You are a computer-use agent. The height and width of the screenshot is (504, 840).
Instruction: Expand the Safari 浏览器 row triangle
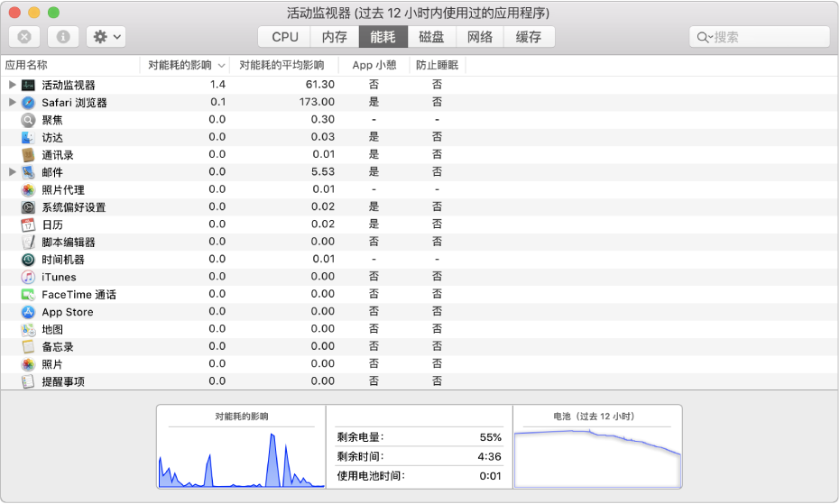pos(12,103)
